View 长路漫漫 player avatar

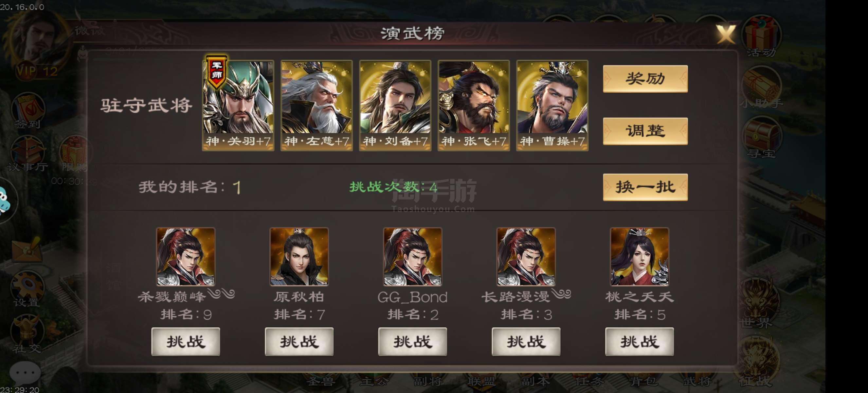click(526, 256)
